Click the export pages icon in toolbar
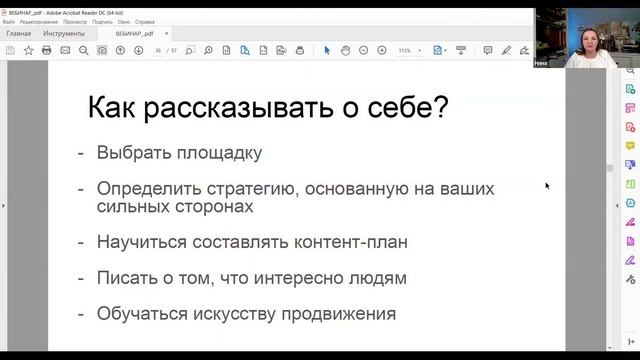 pos(282,50)
